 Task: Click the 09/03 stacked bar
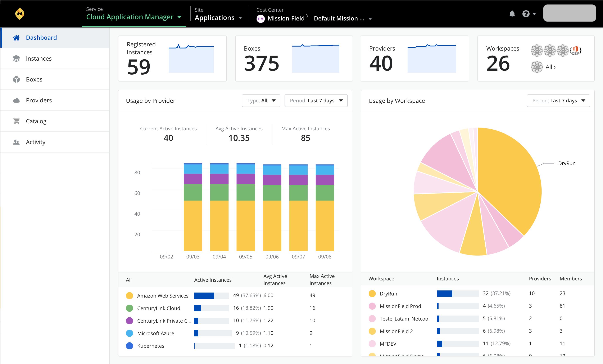193,207
